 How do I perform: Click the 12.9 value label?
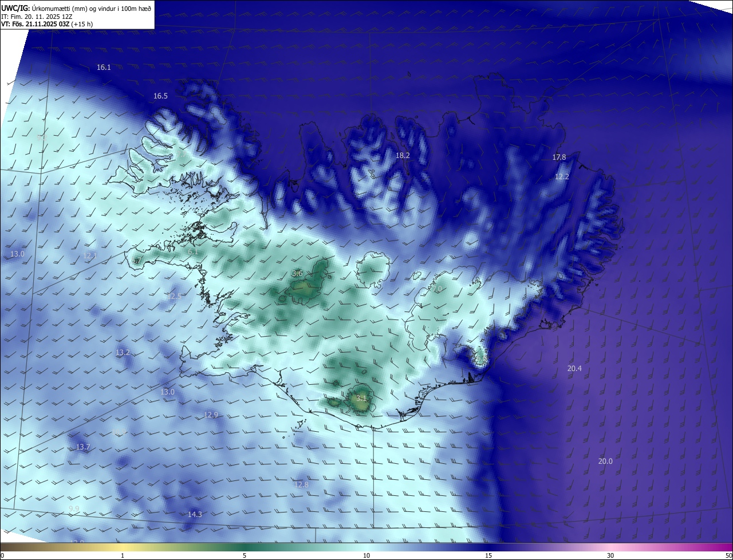(211, 415)
